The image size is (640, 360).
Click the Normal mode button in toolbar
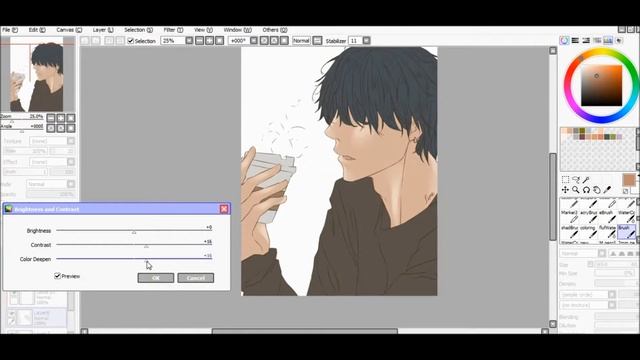pyautogui.click(x=301, y=40)
